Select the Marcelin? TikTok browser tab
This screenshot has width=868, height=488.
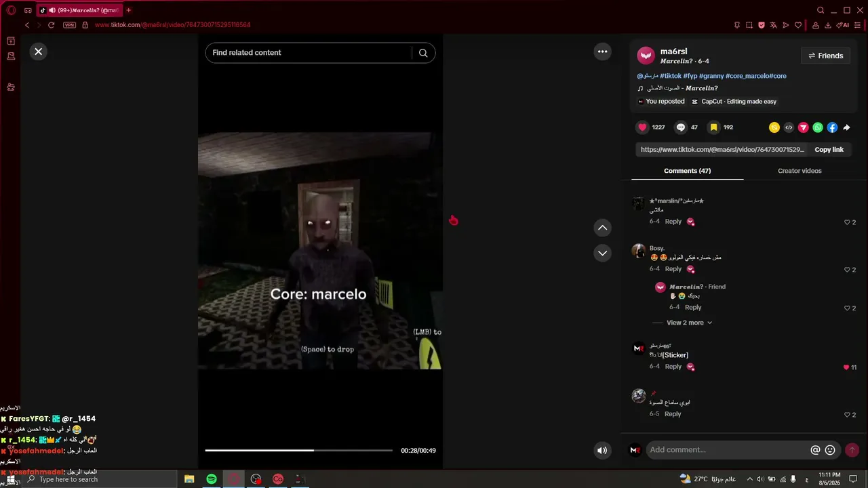pos(79,10)
